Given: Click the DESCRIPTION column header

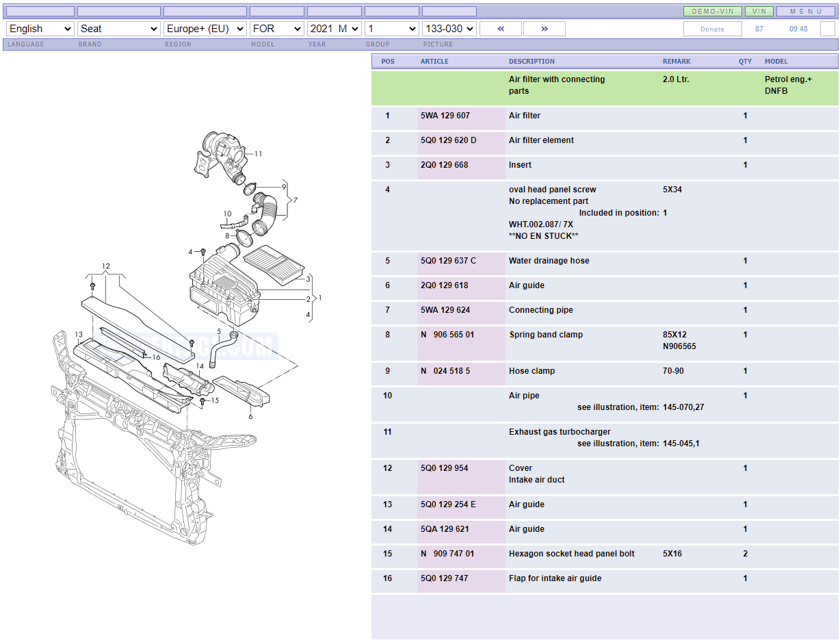Looking at the screenshot, I should (531, 62).
